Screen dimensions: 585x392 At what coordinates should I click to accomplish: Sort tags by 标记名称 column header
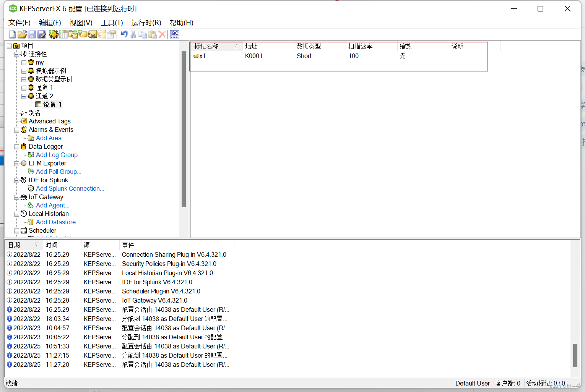pos(217,46)
